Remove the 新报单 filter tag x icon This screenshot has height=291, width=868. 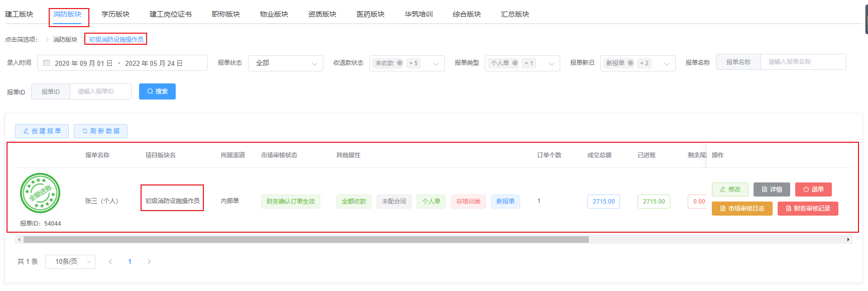point(631,63)
